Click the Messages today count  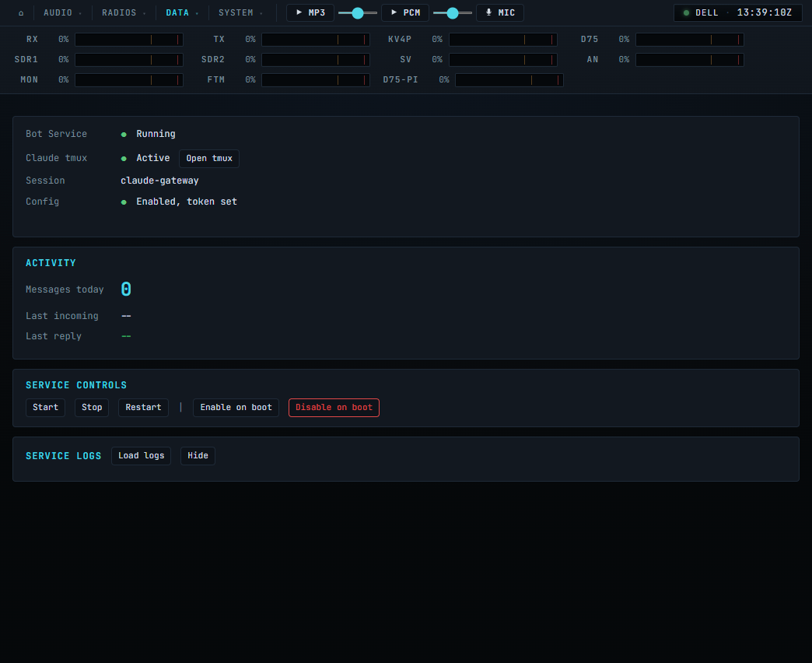126,289
